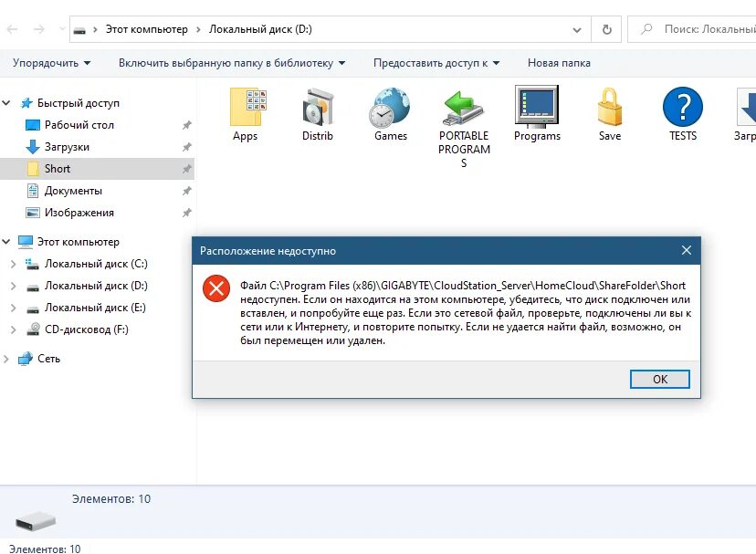Expand Локальный диск (E:) node
Screen dimensions: 756x554
(14, 308)
